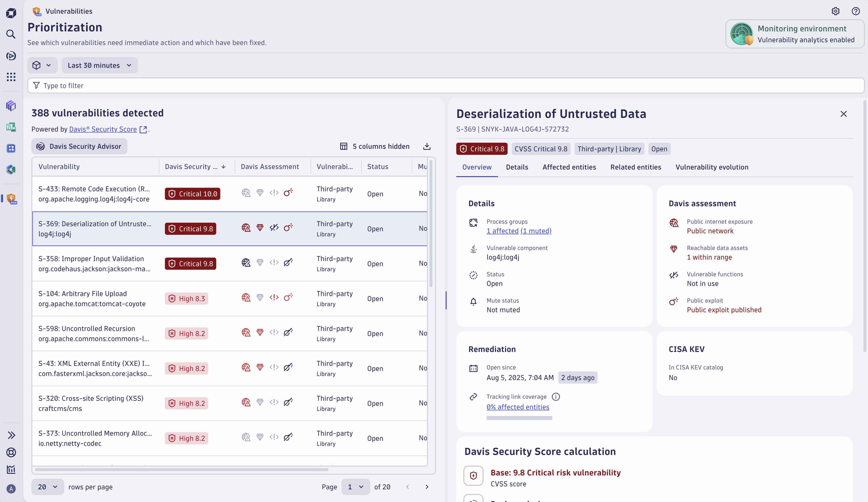Open help via the question mark icon
This screenshot has width=868, height=502.
click(856, 11)
